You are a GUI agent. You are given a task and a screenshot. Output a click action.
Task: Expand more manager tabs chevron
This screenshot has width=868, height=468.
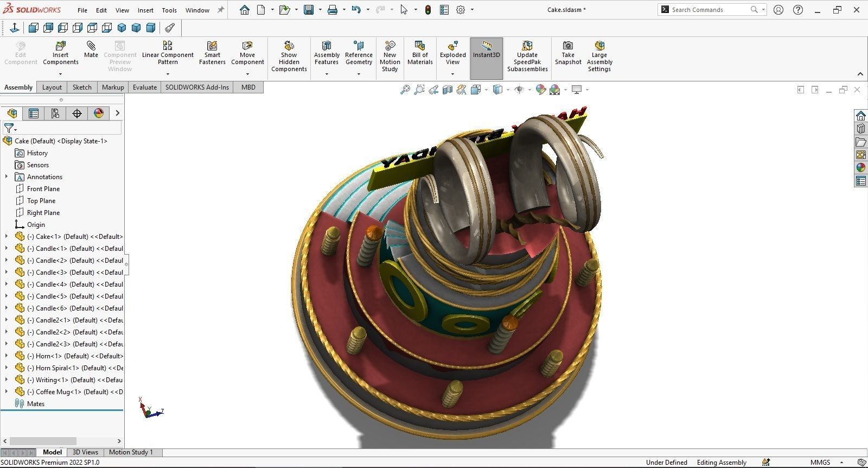(x=117, y=113)
